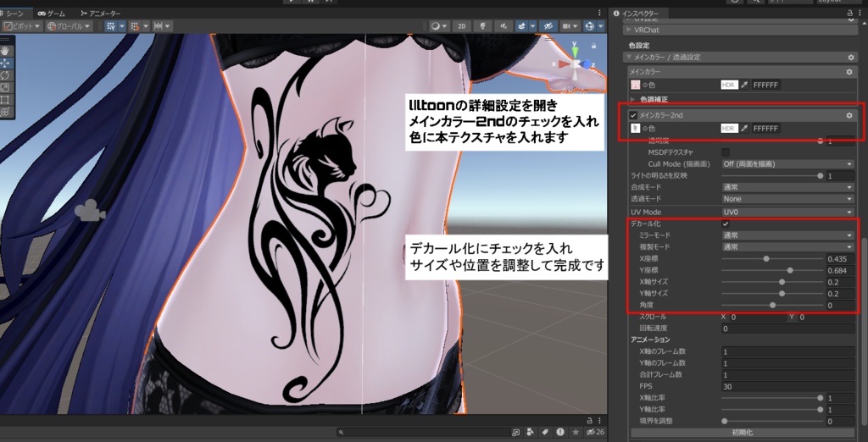The width and height of the screenshot is (868, 442).
Task: Open the 複製モード dropdown
Action: tap(787, 246)
